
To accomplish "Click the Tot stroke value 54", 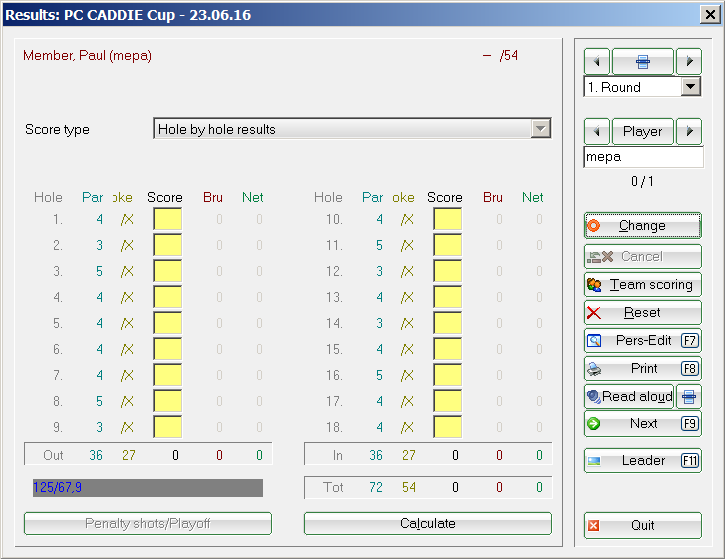I will (x=409, y=487).
